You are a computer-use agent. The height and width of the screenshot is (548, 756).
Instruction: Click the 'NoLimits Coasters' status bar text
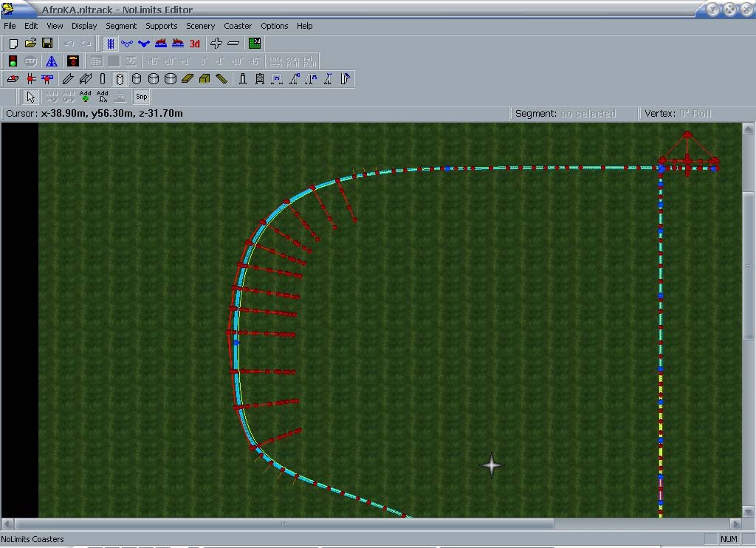[x=32, y=539]
